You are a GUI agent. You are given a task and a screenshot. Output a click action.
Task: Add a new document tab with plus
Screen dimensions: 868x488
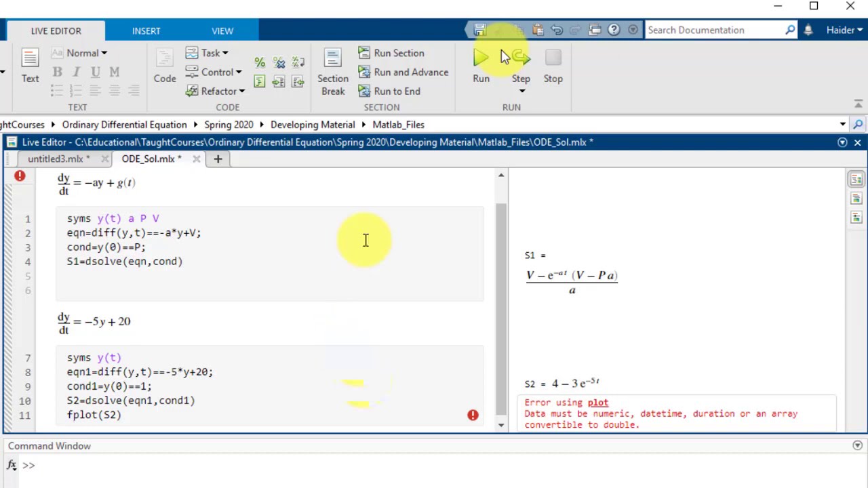pos(218,159)
